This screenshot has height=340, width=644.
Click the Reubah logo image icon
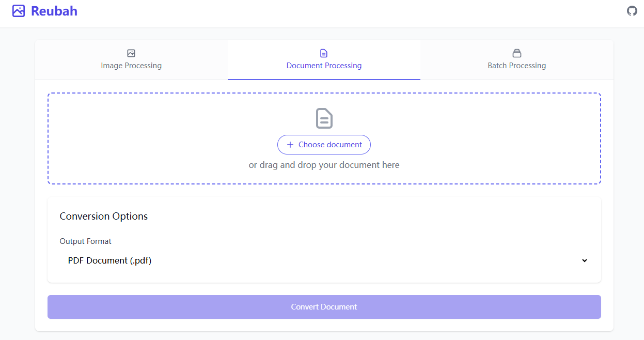[19, 11]
